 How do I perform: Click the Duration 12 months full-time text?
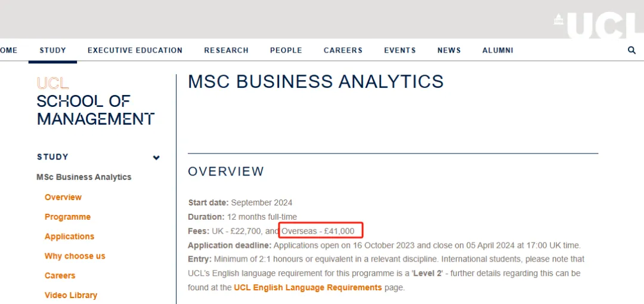[242, 217]
